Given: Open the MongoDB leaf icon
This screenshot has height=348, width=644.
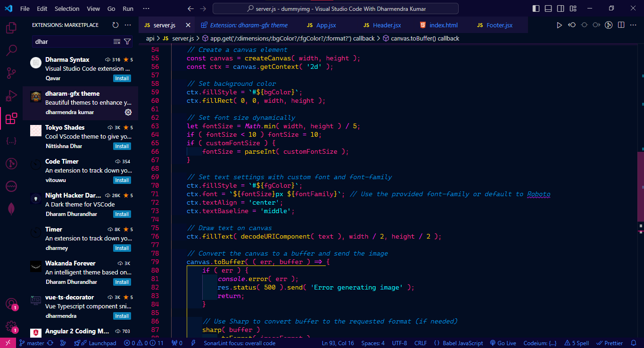Looking at the screenshot, I should [x=11, y=209].
